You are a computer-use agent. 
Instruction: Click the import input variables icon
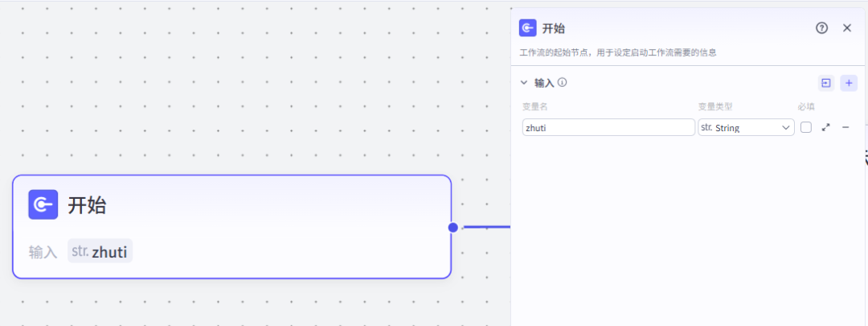(x=826, y=83)
